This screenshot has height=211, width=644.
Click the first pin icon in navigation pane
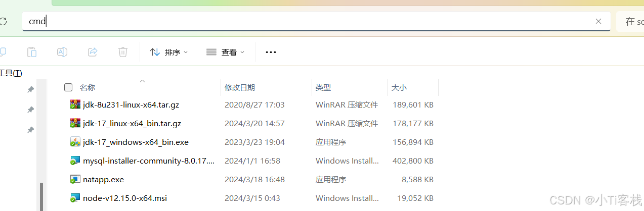coord(30,89)
